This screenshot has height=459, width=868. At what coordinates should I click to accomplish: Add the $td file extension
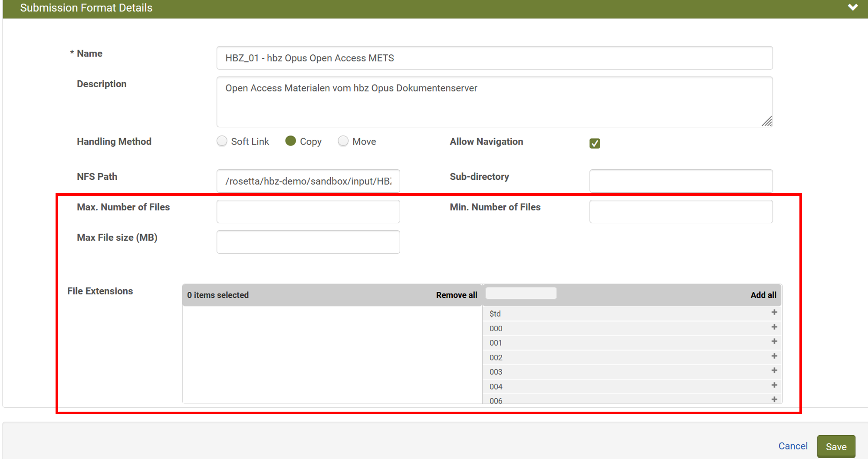(774, 312)
